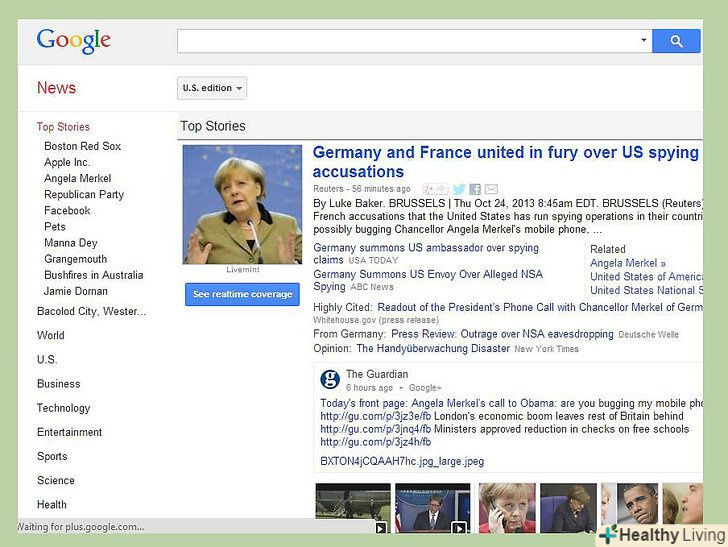The height and width of the screenshot is (547, 728).
Task: Select Republican Party topic
Action: tap(84, 195)
